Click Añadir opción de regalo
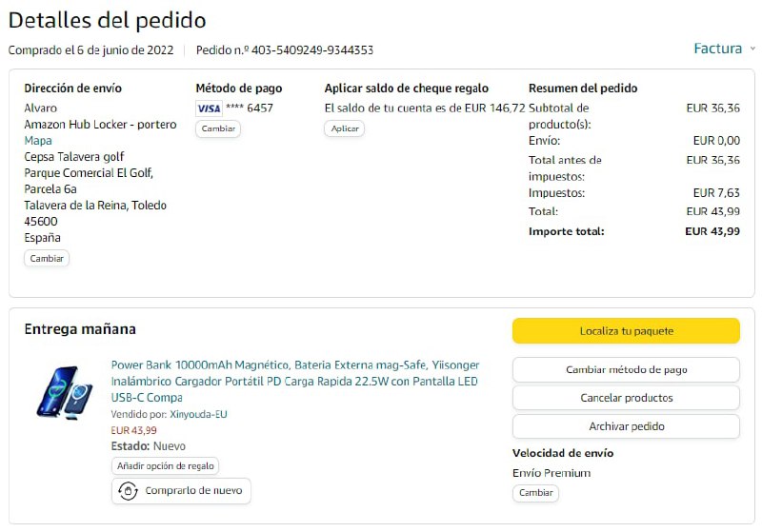The width and height of the screenshot is (762, 532). pos(166,466)
